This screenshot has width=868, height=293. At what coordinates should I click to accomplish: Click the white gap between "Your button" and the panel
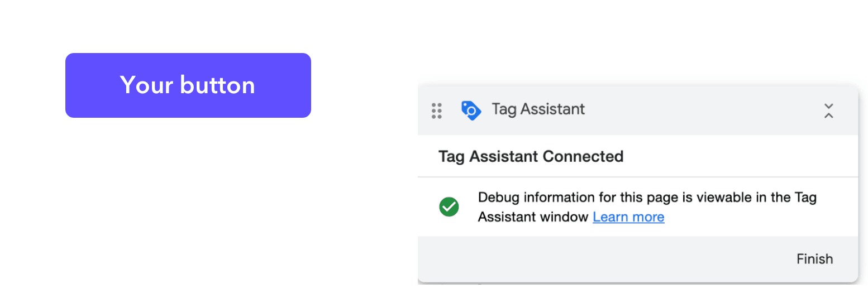click(x=363, y=140)
